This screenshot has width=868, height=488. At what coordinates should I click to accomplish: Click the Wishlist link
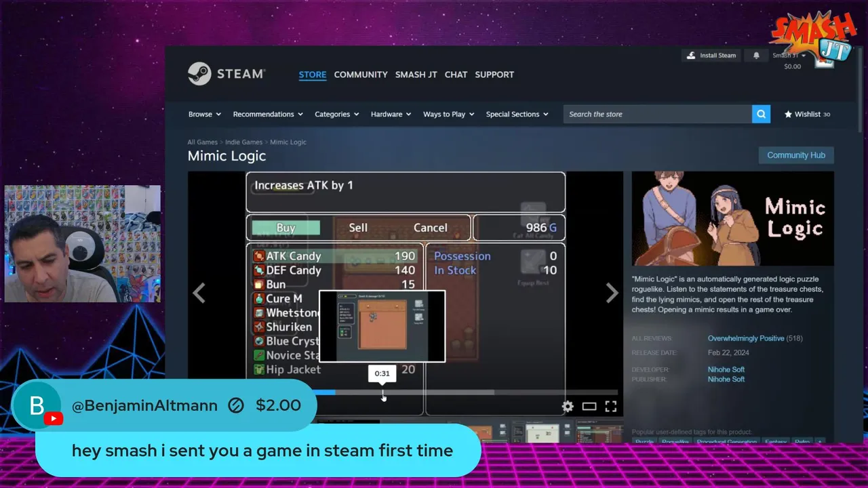tap(807, 115)
